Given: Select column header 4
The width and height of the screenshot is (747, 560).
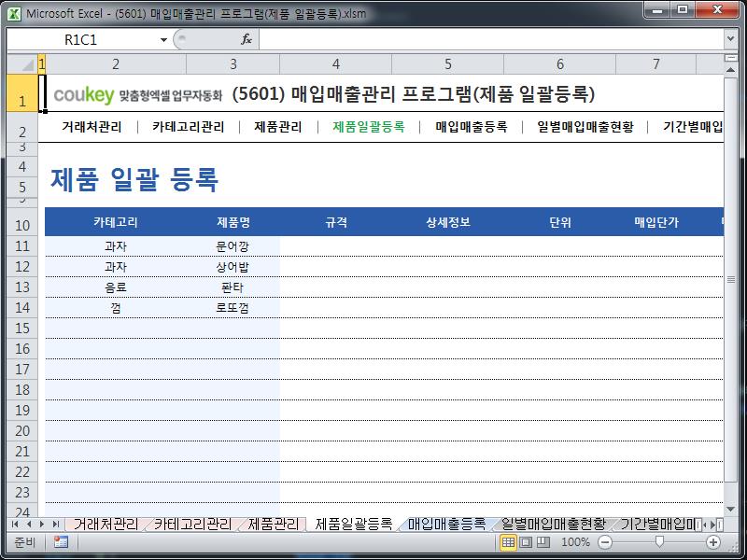Looking at the screenshot, I should click(x=336, y=63).
